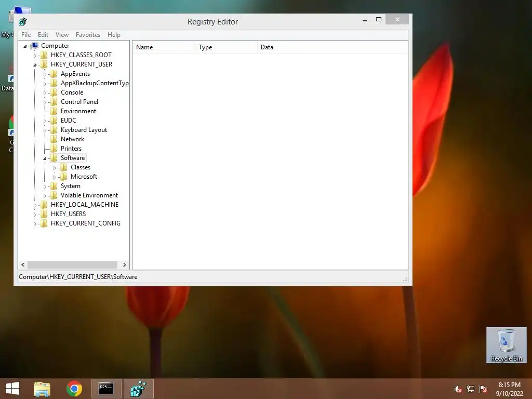The width and height of the screenshot is (532, 399).
Task: Open the Help menu
Action: [114, 35]
